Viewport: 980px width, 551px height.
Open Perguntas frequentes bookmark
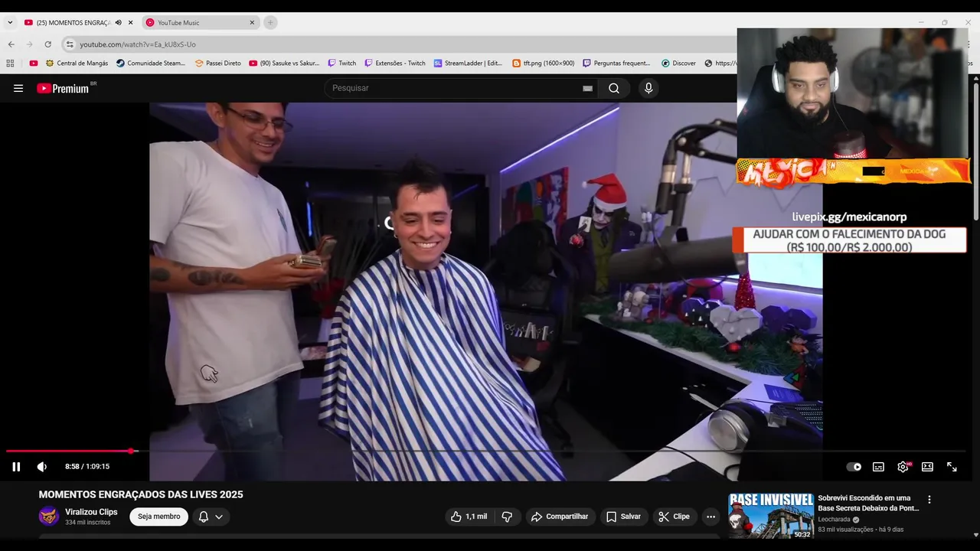click(616, 64)
